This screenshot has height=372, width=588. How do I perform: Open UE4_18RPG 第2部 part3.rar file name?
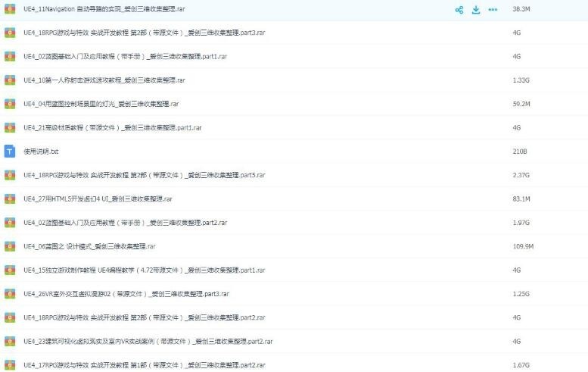(145, 33)
